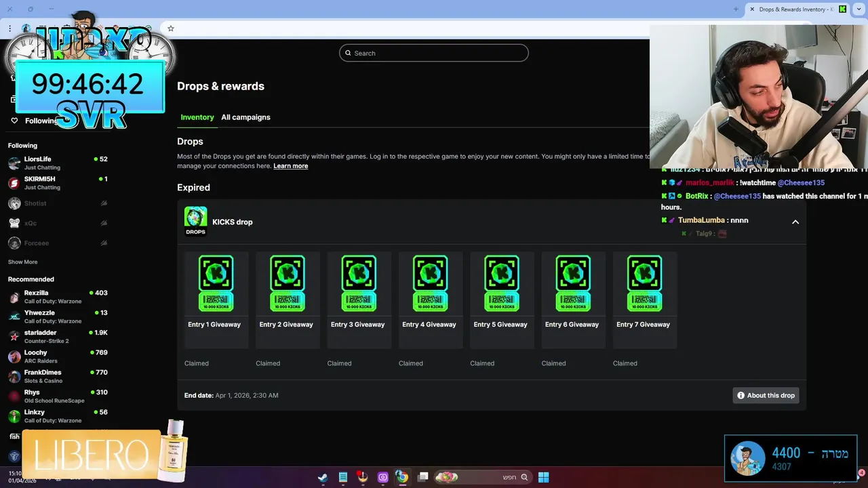Open SKIRMI5H channel avatar
Viewport: 868px width, 488px height.
click(x=14, y=183)
